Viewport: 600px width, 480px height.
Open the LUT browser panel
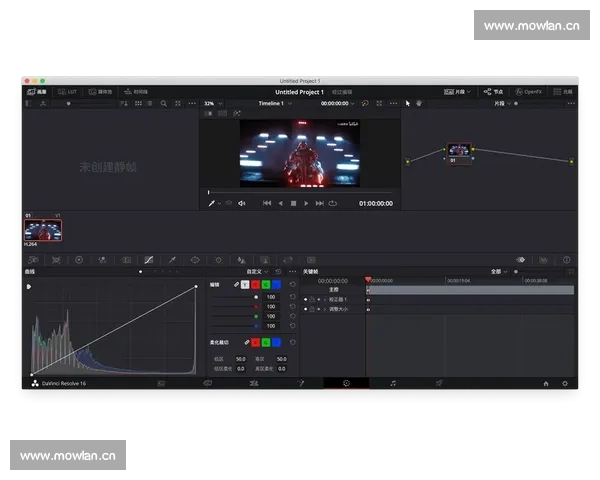click(67, 92)
